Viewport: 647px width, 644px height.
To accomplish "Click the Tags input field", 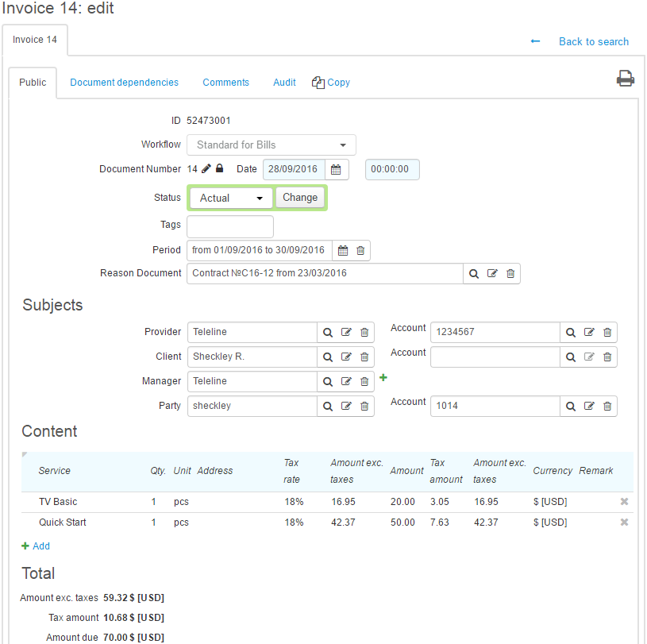I will point(230,226).
